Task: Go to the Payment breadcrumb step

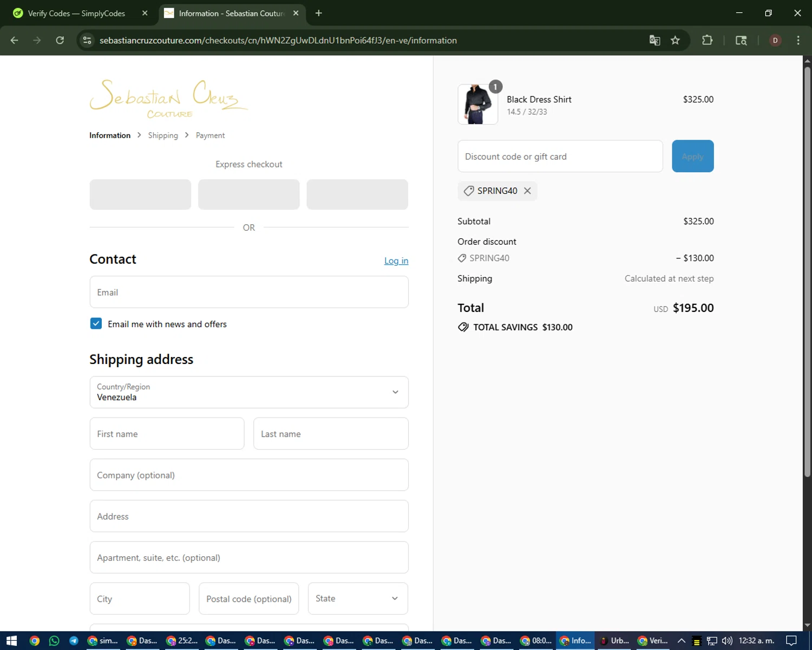Action: click(x=210, y=135)
